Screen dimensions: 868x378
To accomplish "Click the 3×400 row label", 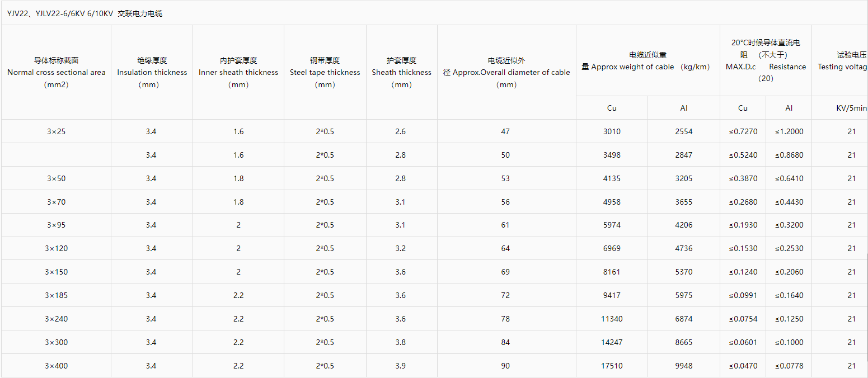I will click(56, 366).
